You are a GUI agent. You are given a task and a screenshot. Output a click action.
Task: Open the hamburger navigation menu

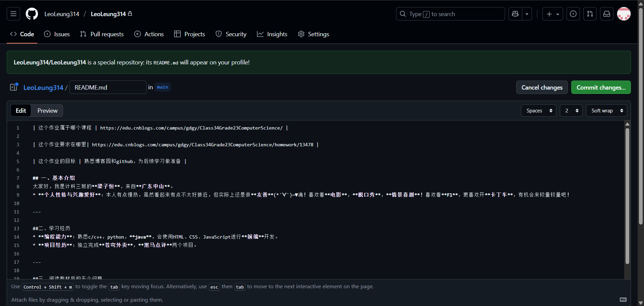click(13, 14)
